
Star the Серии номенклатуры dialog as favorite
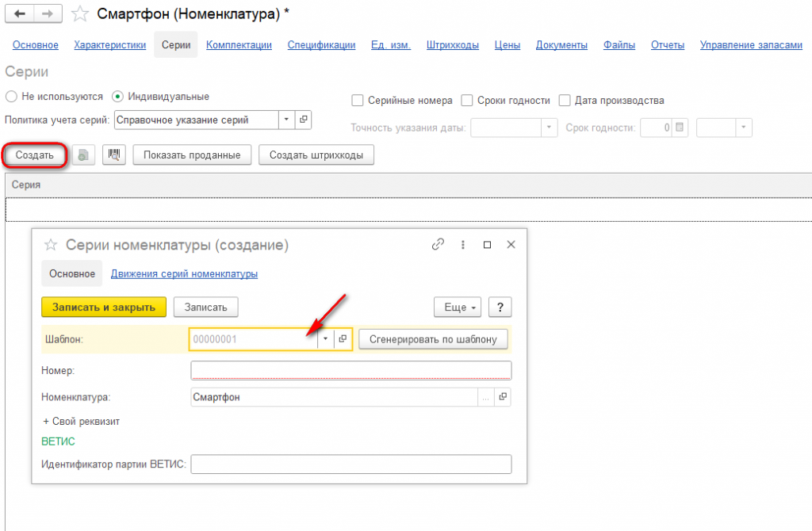(50, 244)
